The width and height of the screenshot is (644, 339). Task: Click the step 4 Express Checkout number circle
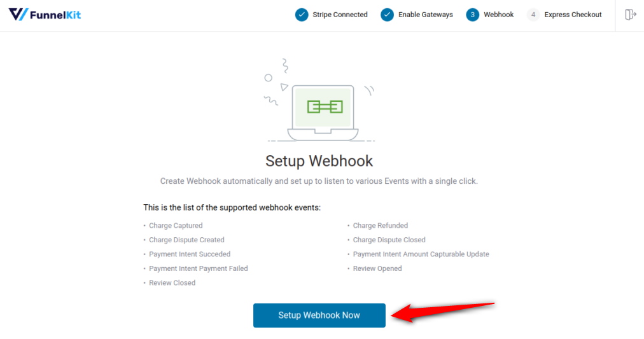pyautogui.click(x=533, y=15)
